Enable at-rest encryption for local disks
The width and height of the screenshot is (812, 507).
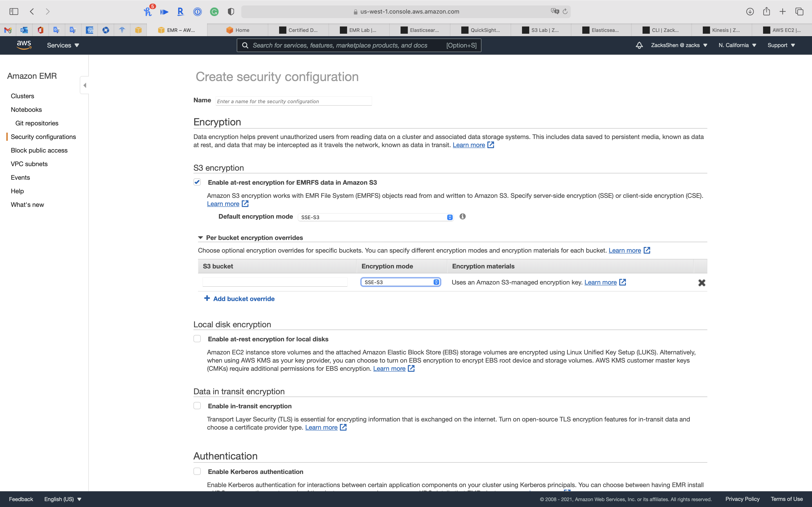(x=197, y=339)
